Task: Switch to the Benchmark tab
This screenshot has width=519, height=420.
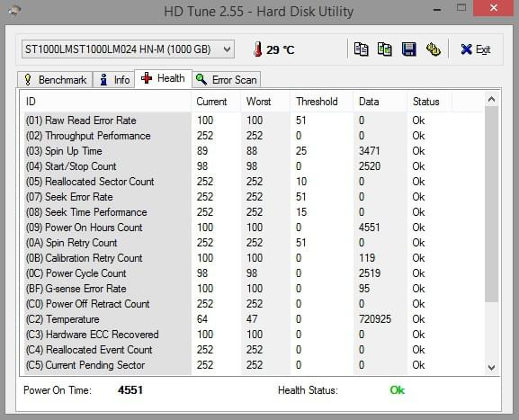Action: [x=55, y=80]
